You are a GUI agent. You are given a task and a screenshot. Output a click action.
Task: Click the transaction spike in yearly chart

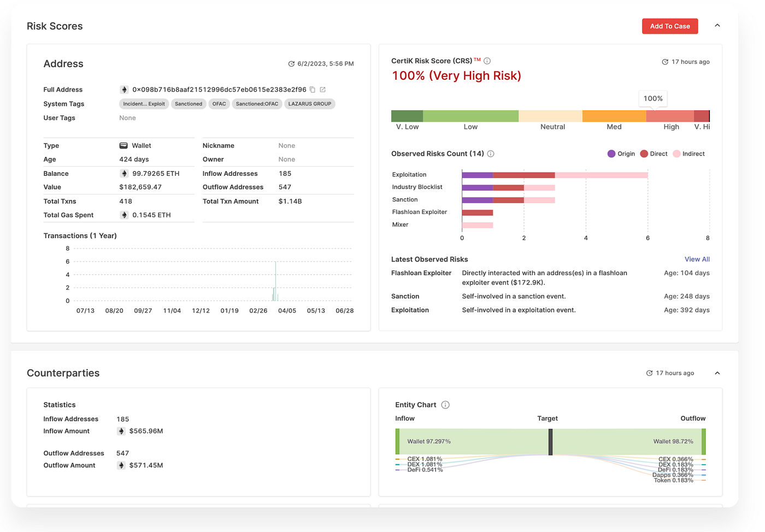[x=275, y=281]
